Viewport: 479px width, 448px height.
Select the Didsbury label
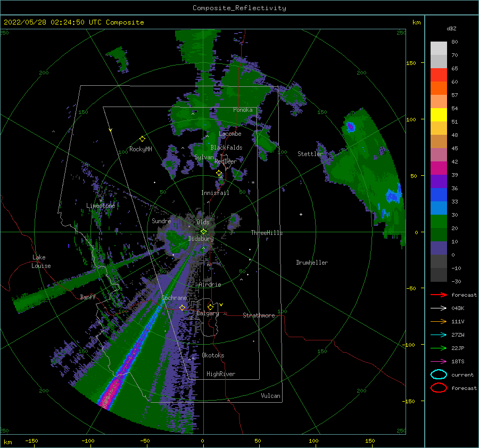(201, 239)
